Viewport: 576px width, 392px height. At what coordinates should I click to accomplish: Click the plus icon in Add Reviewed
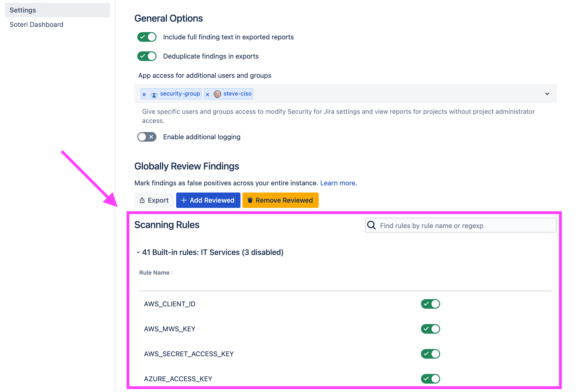pos(184,200)
